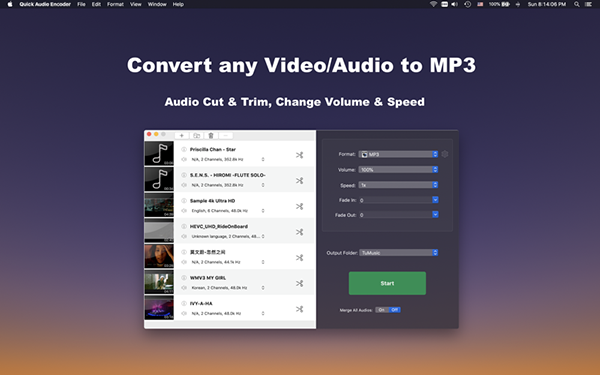Screen dimensions: 600x375
Task: Click info icon beside IVY-A-HA
Action: 184,303
